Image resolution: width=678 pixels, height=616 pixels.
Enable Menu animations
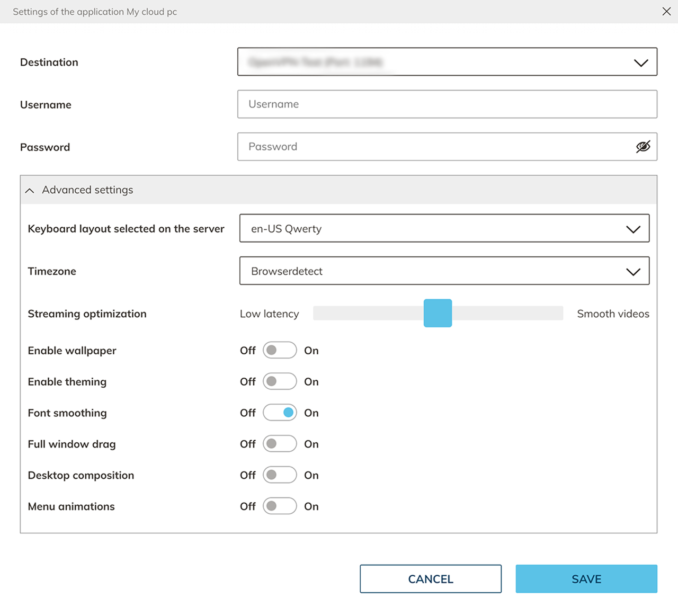click(x=280, y=506)
